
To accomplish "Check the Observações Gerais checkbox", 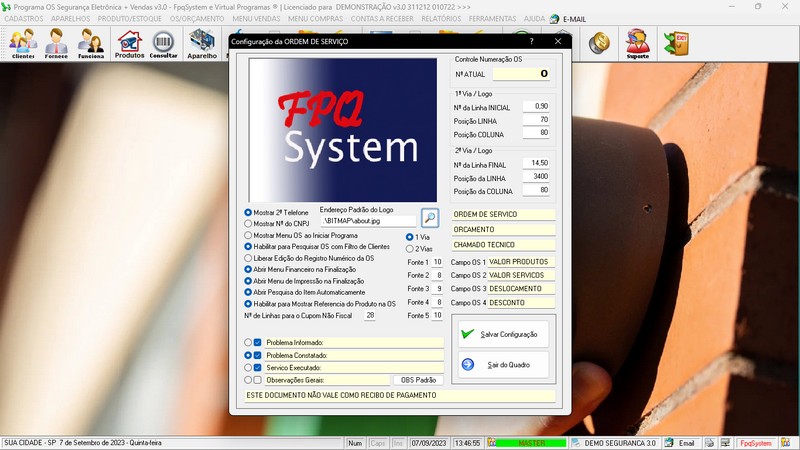I will tap(258, 380).
